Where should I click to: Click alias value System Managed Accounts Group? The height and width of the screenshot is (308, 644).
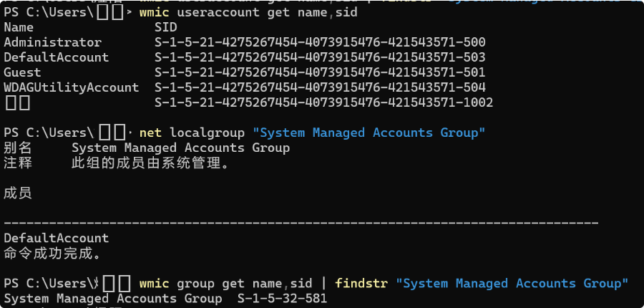[x=181, y=148]
